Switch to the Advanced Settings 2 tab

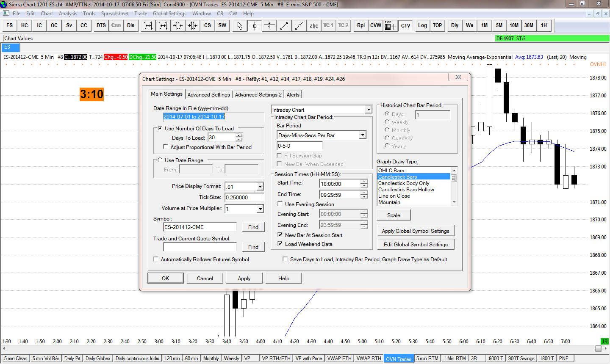point(258,95)
